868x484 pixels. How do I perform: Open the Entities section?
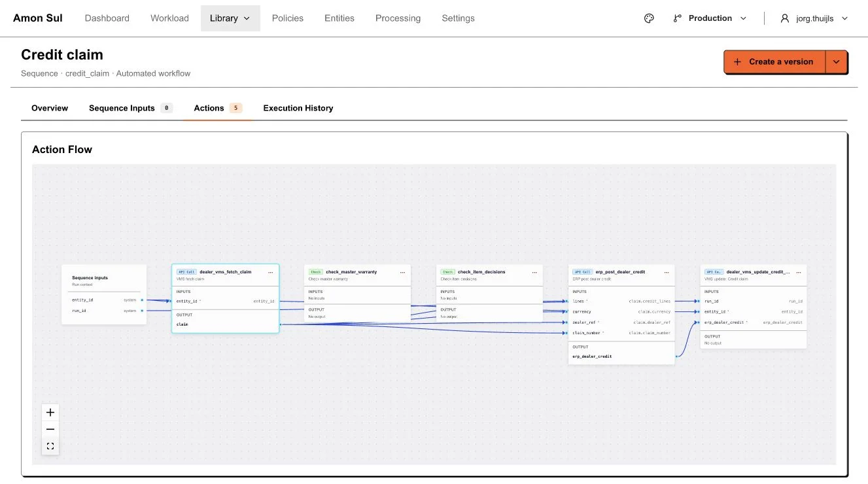tap(339, 18)
